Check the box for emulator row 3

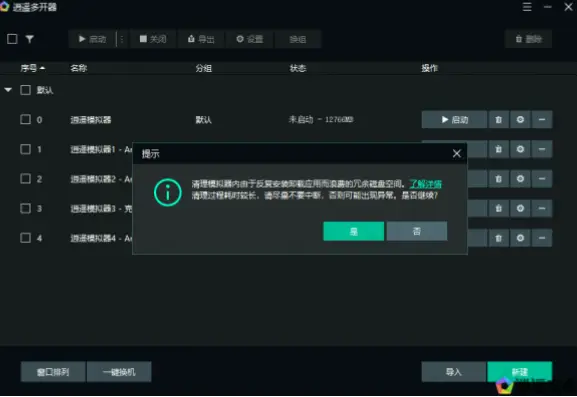pos(25,208)
